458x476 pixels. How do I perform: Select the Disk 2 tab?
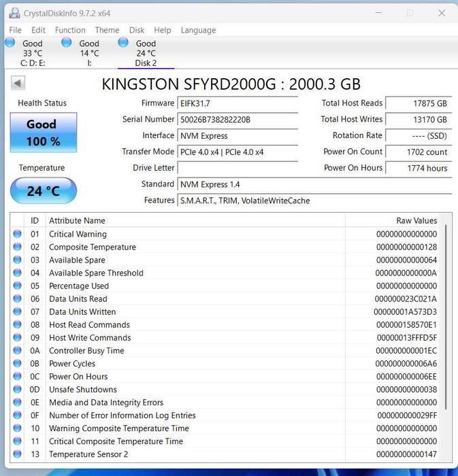click(x=146, y=53)
